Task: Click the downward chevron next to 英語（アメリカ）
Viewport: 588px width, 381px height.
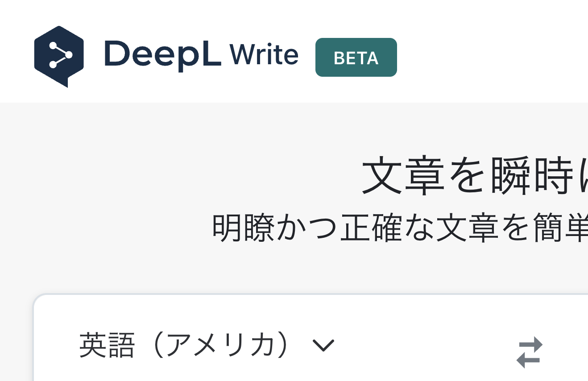Action: 324,346
